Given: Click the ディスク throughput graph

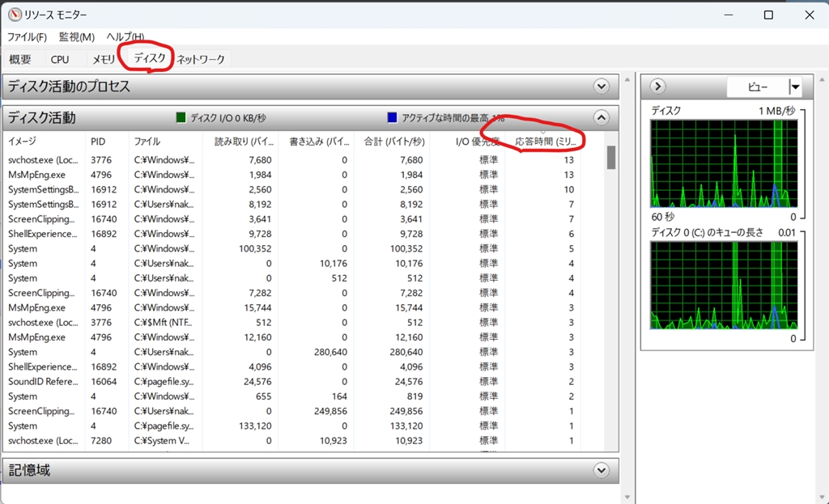Looking at the screenshot, I should (724, 163).
